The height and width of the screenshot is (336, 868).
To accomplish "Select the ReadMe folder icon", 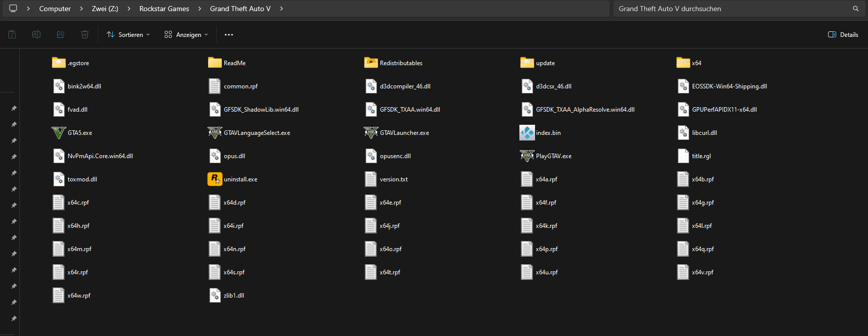I will coord(215,63).
